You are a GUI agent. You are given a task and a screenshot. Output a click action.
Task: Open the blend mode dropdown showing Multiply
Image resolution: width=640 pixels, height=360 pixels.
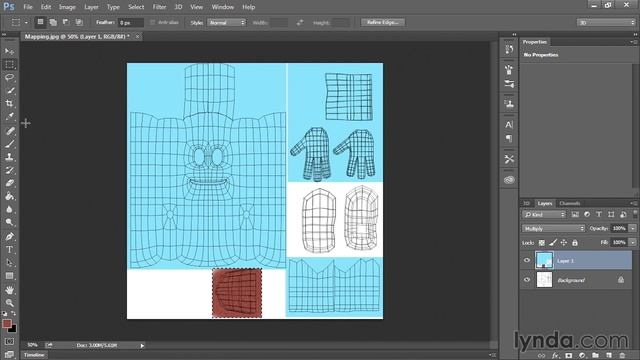(x=553, y=229)
